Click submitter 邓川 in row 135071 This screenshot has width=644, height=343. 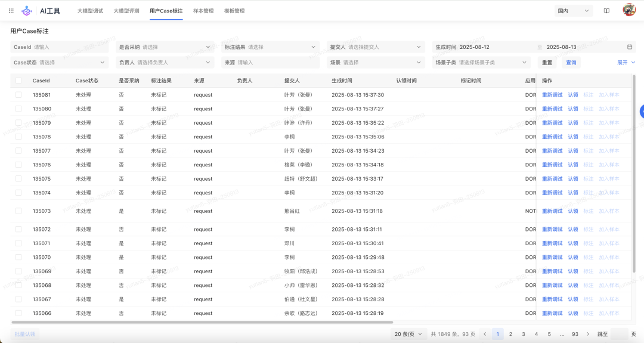[290, 243]
